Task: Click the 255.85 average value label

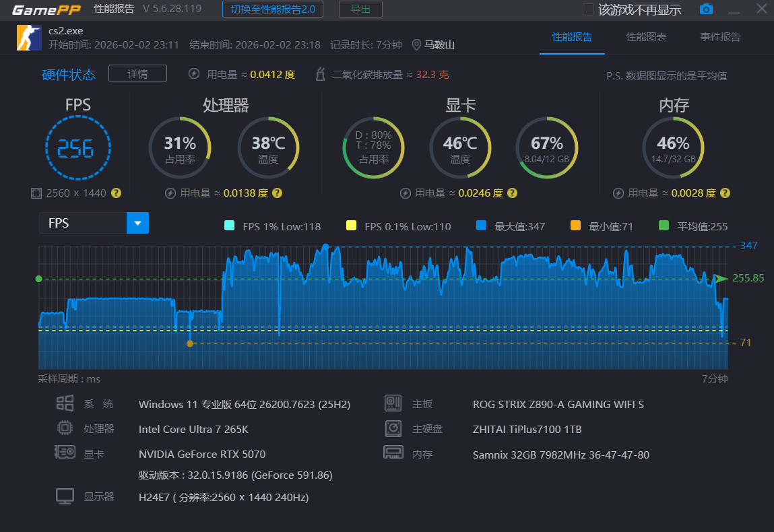Action: (x=748, y=278)
